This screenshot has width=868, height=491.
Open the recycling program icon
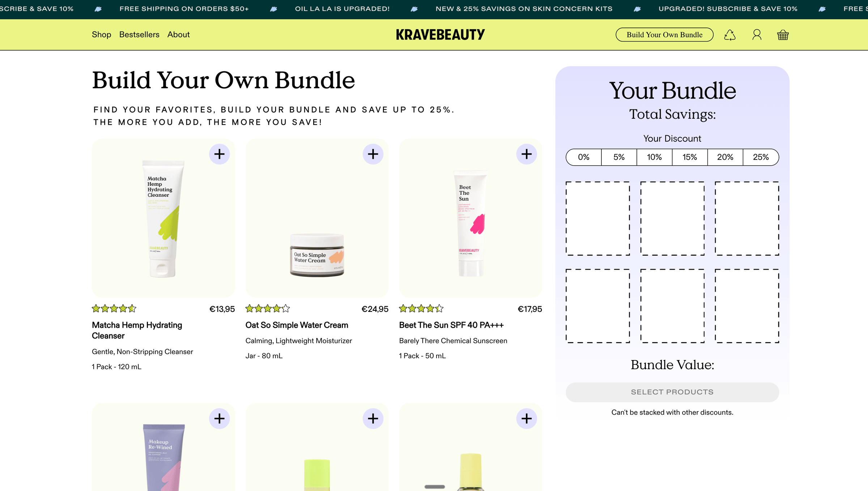pos(730,35)
